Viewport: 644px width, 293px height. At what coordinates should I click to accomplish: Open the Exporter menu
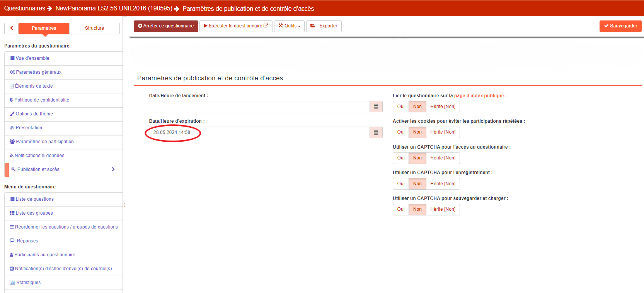pos(324,26)
